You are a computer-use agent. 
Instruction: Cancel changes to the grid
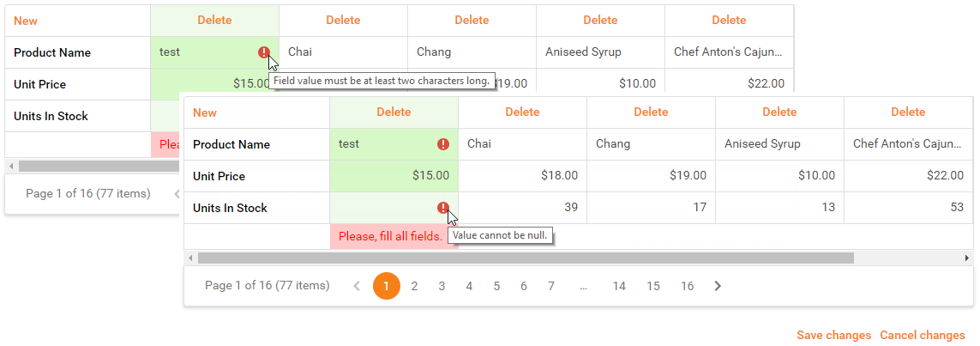click(923, 336)
